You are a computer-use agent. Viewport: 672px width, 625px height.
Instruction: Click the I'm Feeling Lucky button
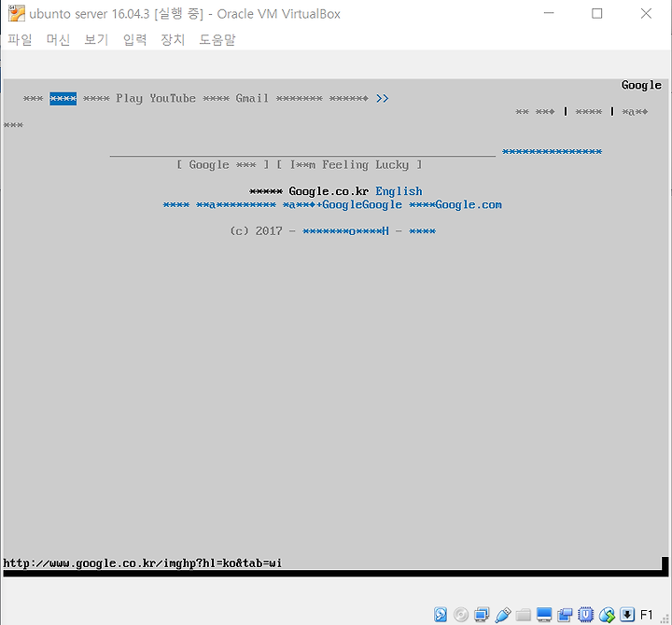coord(350,165)
